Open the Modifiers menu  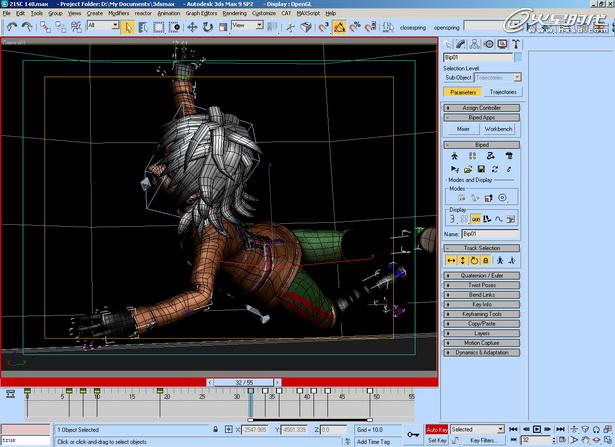[x=119, y=13]
